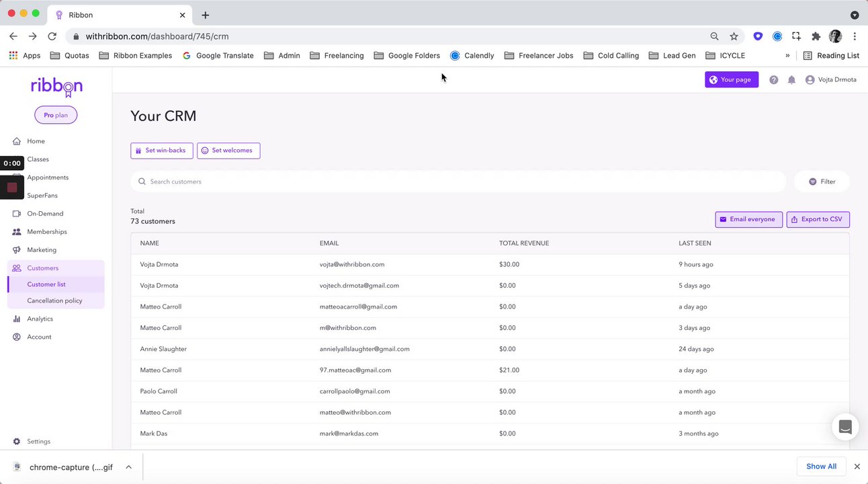Click the Account person icon in sidebar
The width and height of the screenshot is (868, 484).
(x=17, y=337)
